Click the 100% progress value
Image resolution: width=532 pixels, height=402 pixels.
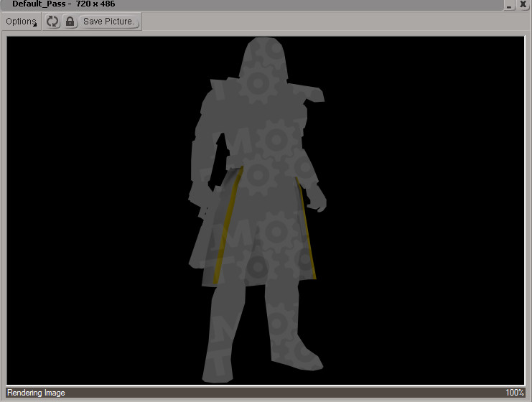(514, 393)
